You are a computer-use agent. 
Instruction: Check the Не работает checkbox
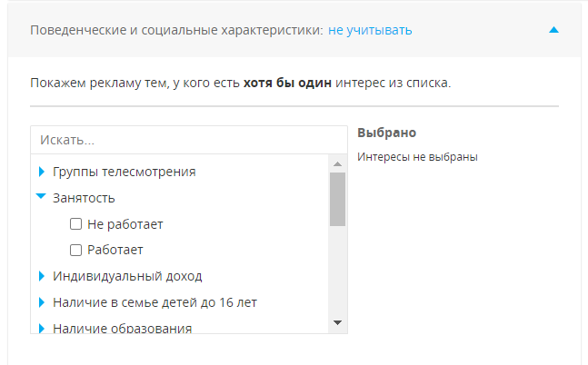click(x=75, y=224)
